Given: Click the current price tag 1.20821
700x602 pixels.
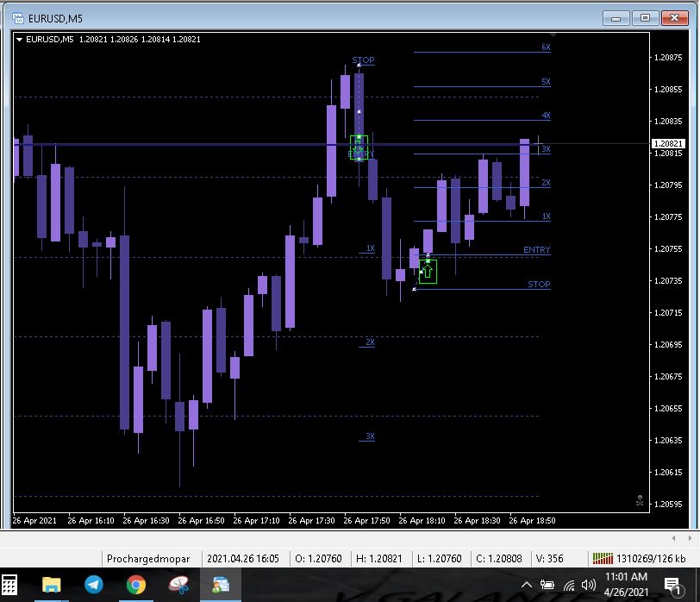Looking at the screenshot, I should click(x=668, y=143).
